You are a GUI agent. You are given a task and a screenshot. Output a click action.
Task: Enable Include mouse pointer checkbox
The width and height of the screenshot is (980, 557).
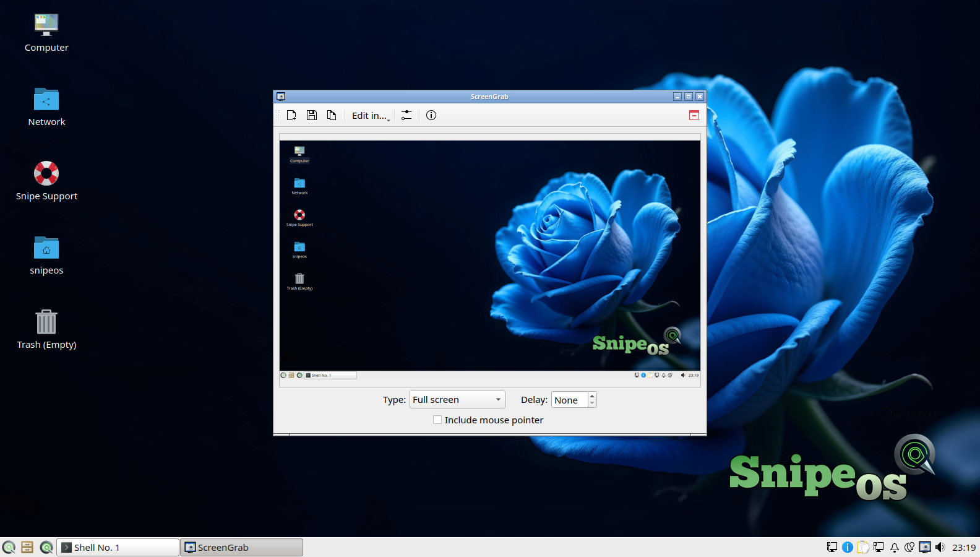point(437,420)
